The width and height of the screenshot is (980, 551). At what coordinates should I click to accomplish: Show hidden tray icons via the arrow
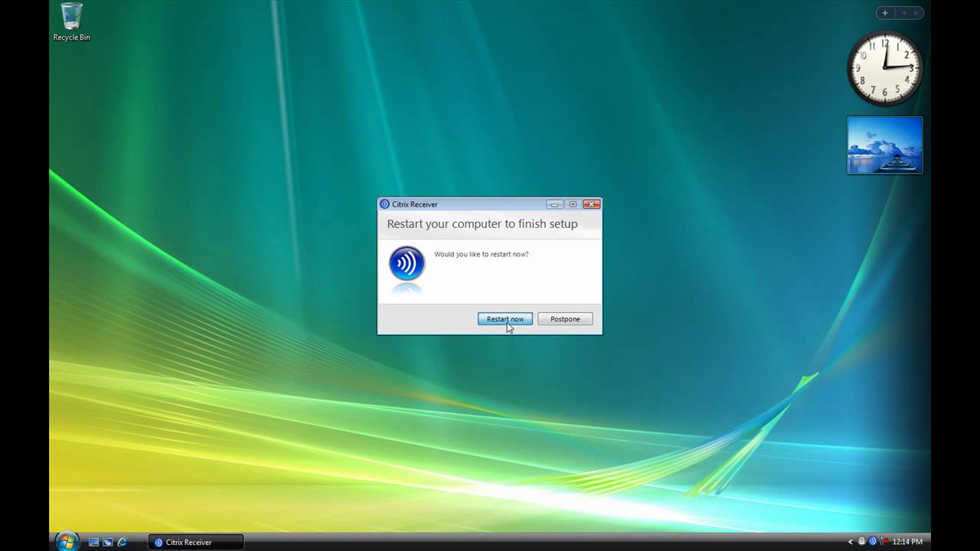(850, 542)
